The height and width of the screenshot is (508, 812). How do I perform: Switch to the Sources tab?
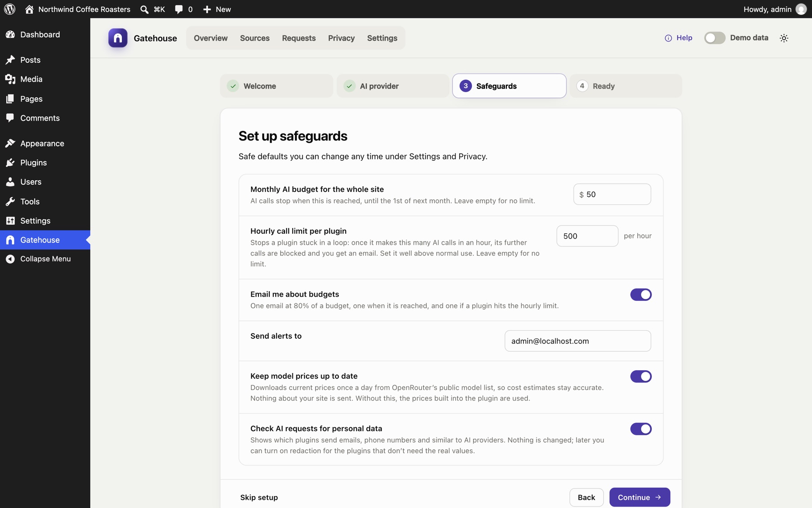255,38
